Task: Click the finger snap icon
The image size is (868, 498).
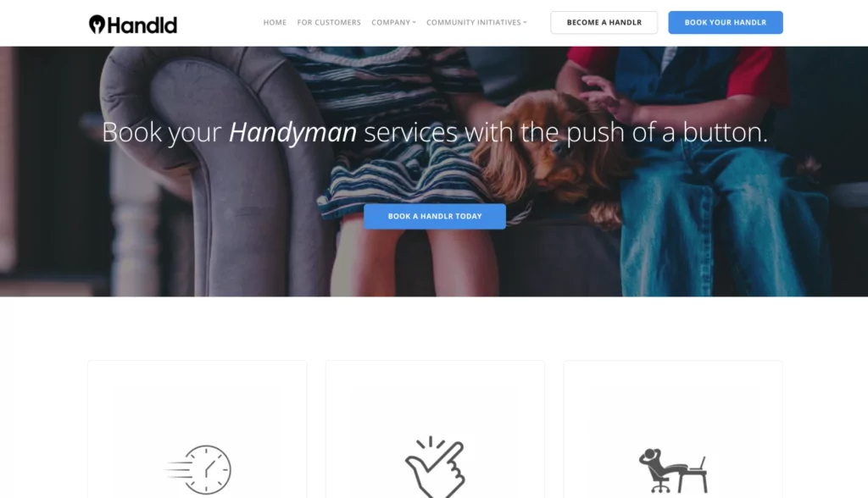Action: [435, 468]
